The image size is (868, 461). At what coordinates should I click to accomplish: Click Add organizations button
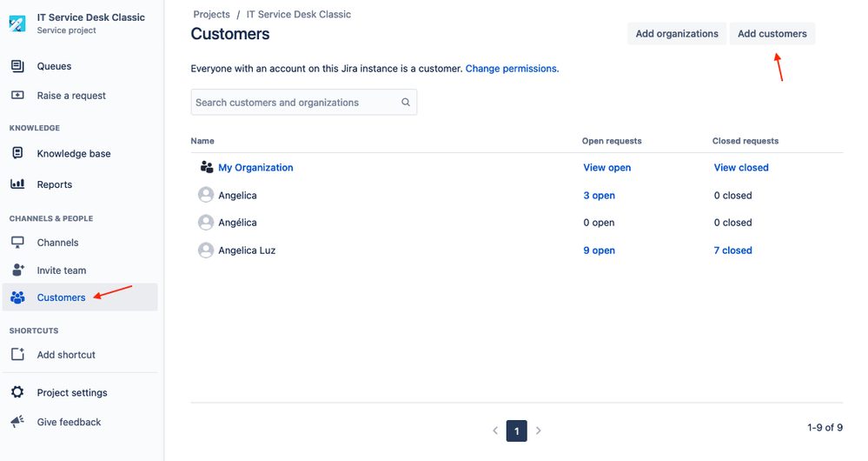click(x=677, y=34)
